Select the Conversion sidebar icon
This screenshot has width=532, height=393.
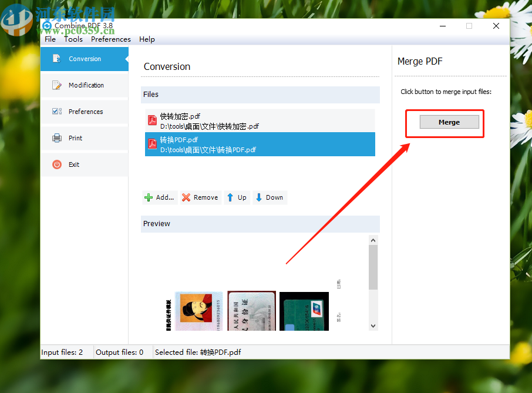56,58
